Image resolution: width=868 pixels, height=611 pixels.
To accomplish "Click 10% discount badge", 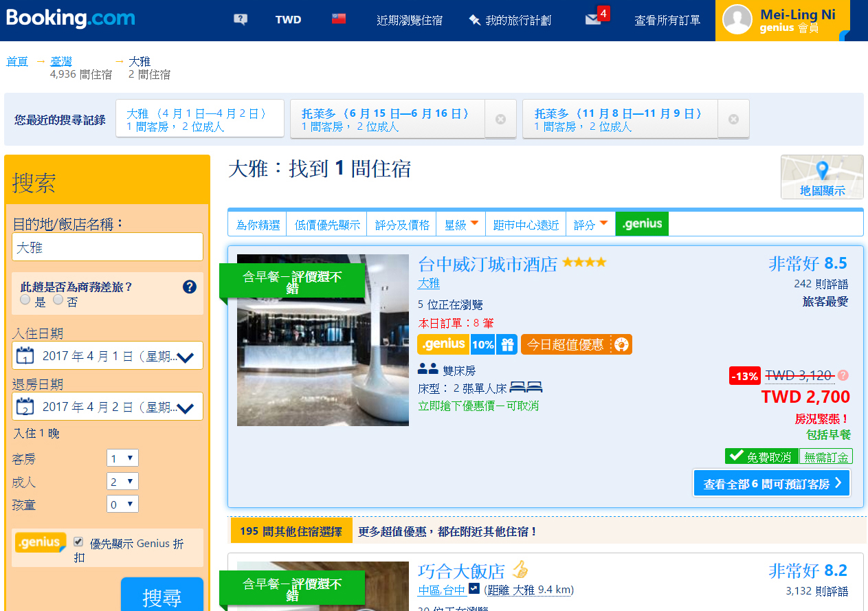I will pos(483,344).
